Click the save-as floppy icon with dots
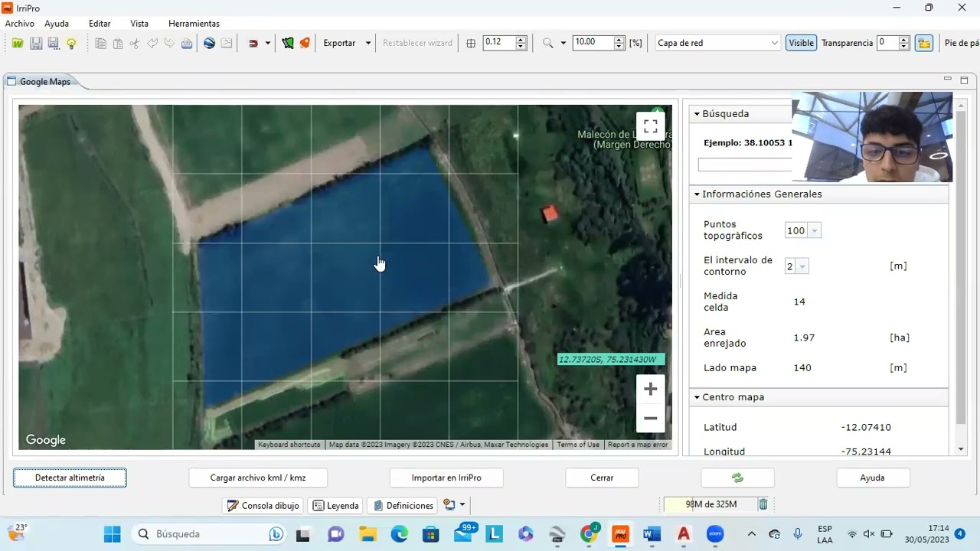The width and height of the screenshot is (980, 551). coord(54,44)
